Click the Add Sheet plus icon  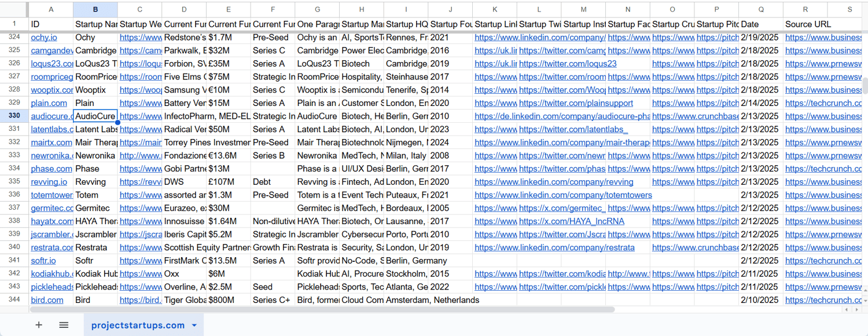tap(39, 325)
